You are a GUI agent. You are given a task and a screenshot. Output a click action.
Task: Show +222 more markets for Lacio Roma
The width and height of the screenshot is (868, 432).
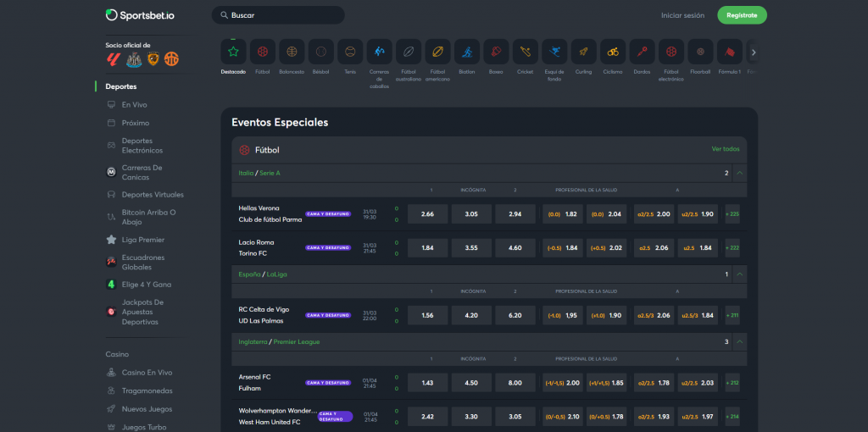(x=732, y=248)
